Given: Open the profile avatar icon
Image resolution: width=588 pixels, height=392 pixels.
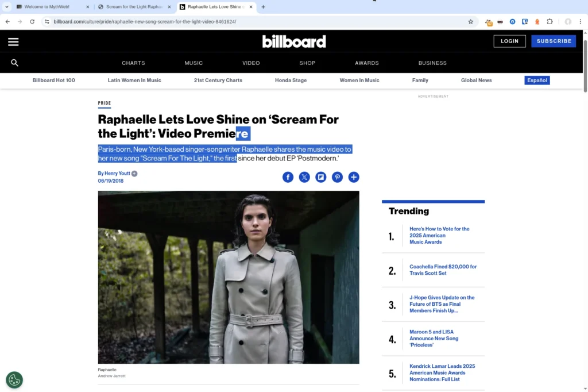Looking at the screenshot, I should tap(568, 22).
